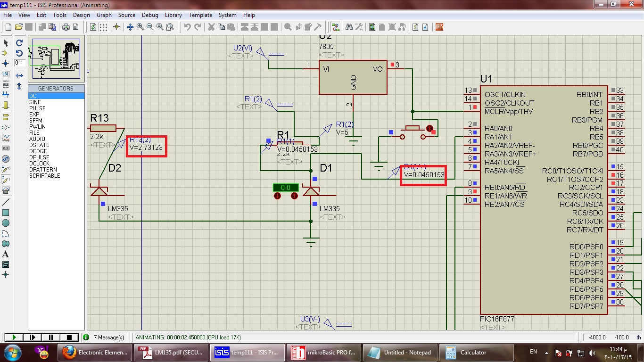
Task: Toggle the wire auto-router icon
Action: tap(336, 27)
